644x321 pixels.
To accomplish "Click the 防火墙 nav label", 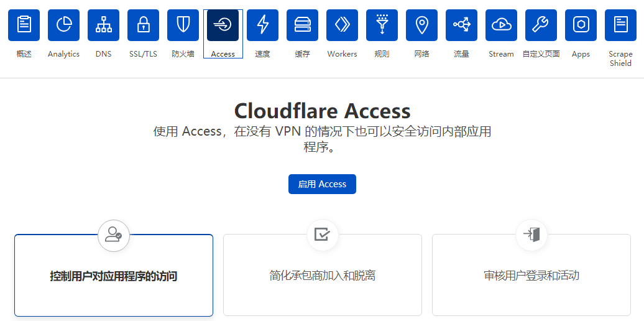I will (x=183, y=54).
